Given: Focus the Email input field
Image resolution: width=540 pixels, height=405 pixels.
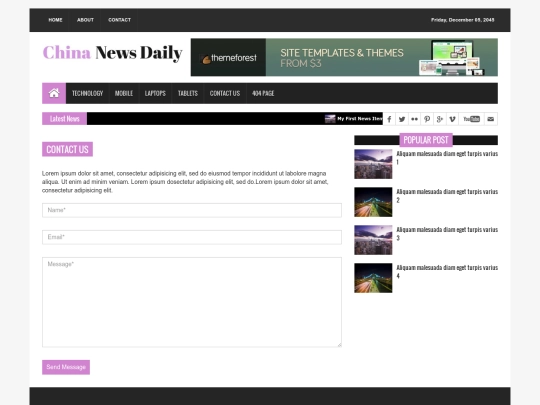Looking at the screenshot, I should coord(192,237).
